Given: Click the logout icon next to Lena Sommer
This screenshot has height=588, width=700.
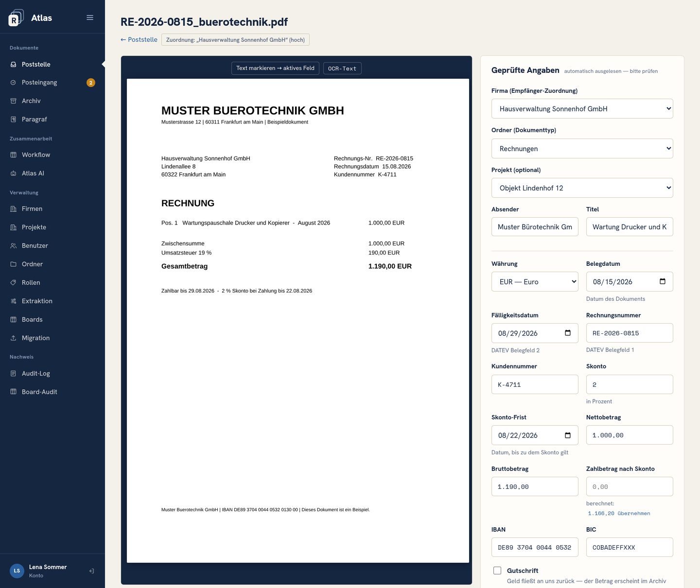Looking at the screenshot, I should (91, 571).
